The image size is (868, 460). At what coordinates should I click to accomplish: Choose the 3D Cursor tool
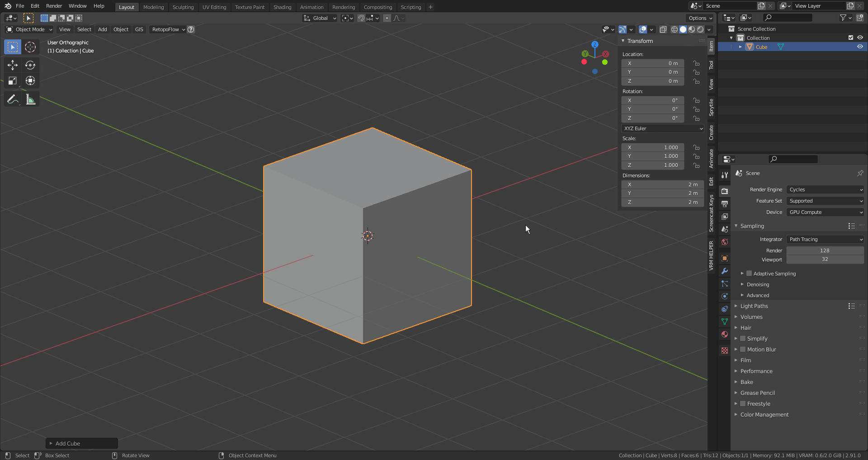tap(30, 47)
